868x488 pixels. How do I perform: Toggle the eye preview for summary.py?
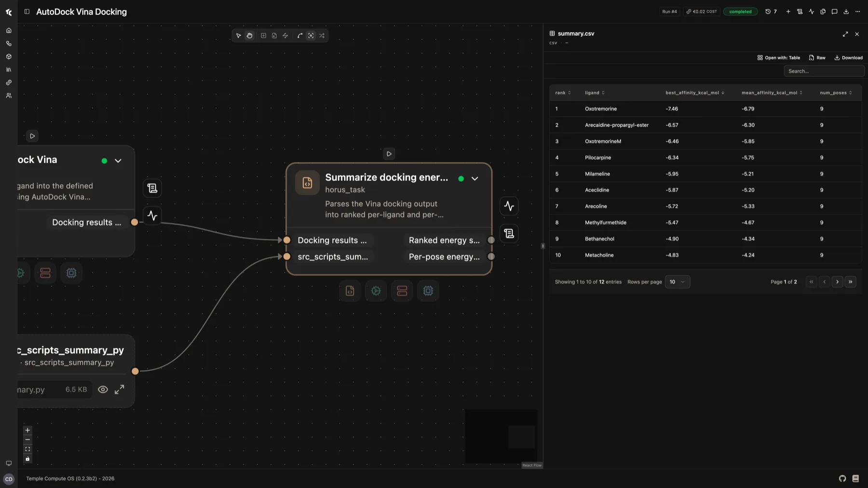coord(103,390)
